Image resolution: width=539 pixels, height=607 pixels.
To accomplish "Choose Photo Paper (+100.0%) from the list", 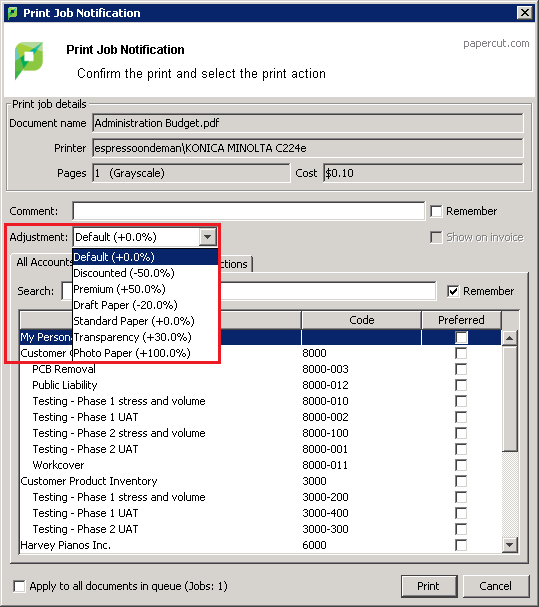I will [132, 353].
